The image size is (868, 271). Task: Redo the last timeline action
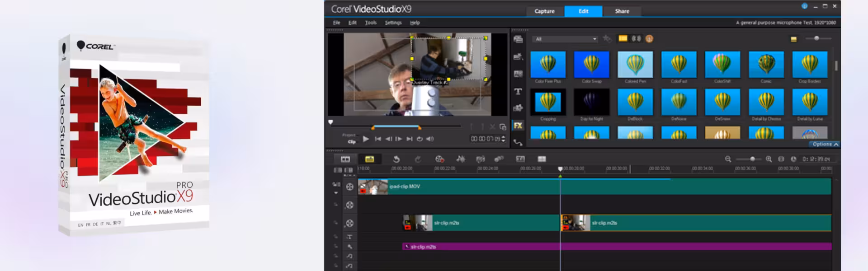[x=418, y=159]
